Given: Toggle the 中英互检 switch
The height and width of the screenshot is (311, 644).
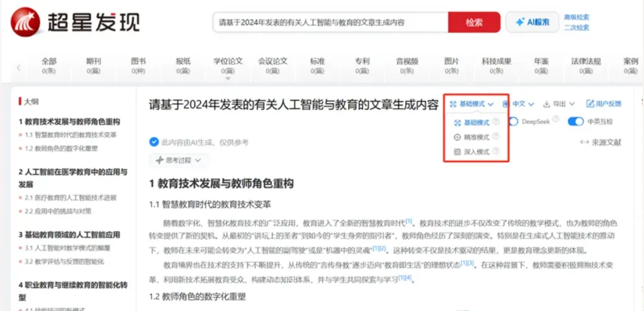Looking at the screenshot, I should click(576, 122).
